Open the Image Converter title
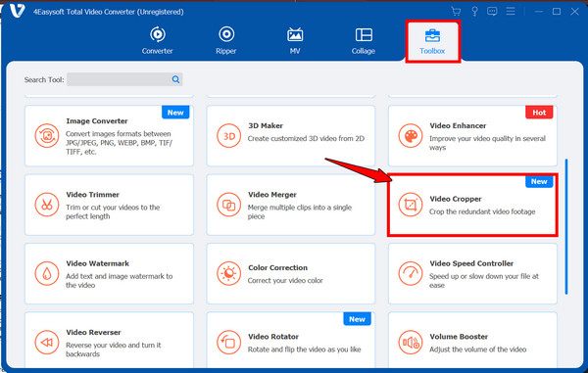The width and height of the screenshot is (588, 373). tap(97, 121)
